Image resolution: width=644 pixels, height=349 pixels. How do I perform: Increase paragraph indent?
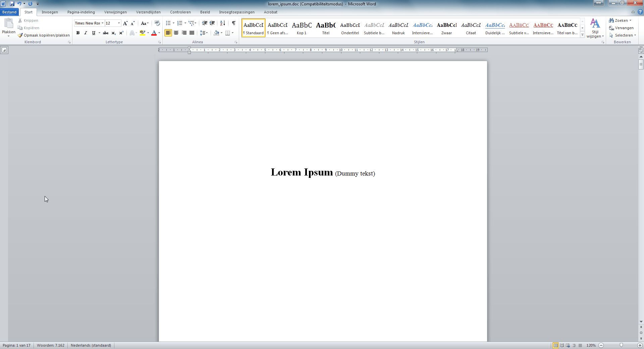tap(212, 23)
